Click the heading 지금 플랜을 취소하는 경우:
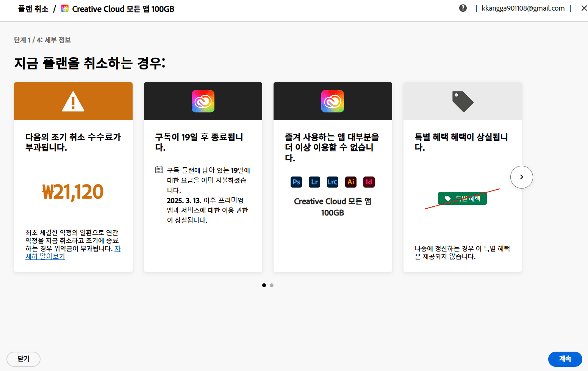 (90, 63)
